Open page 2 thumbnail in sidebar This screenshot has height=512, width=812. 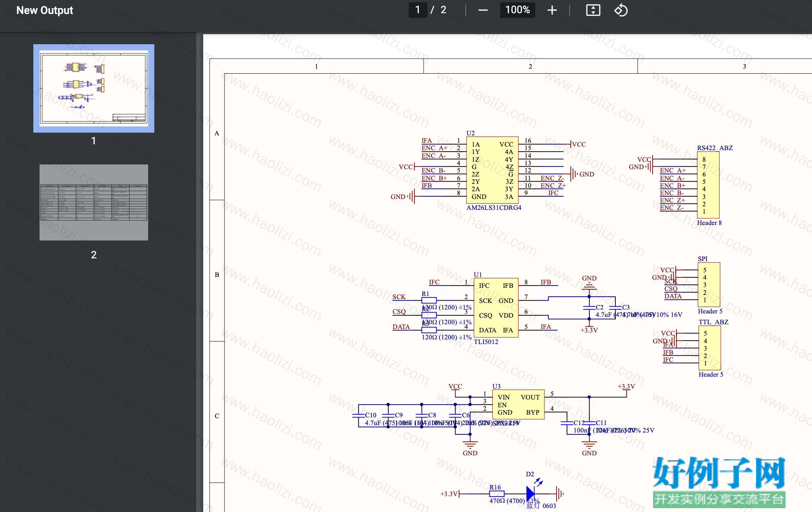94,202
